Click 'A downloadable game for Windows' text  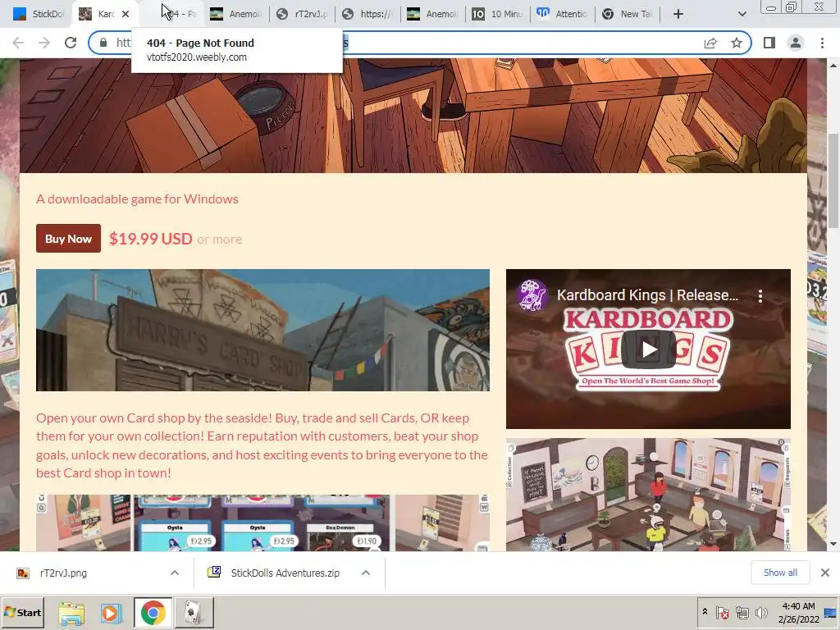tap(137, 199)
